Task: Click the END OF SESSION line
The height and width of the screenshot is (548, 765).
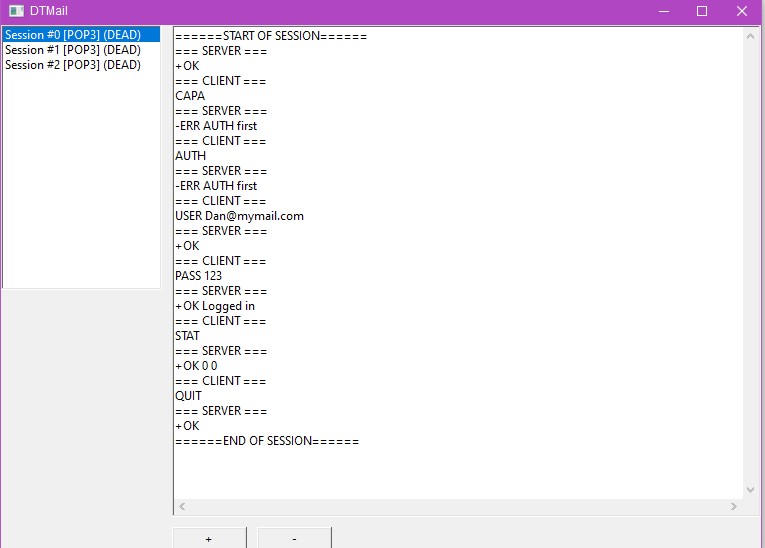Action: [x=267, y=441]
